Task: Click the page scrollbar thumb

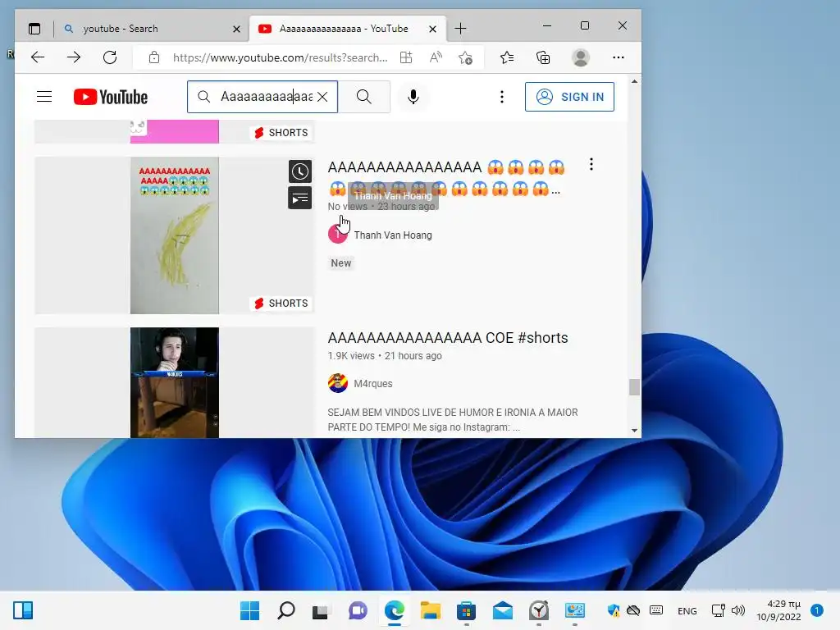Action: point(634,387)
